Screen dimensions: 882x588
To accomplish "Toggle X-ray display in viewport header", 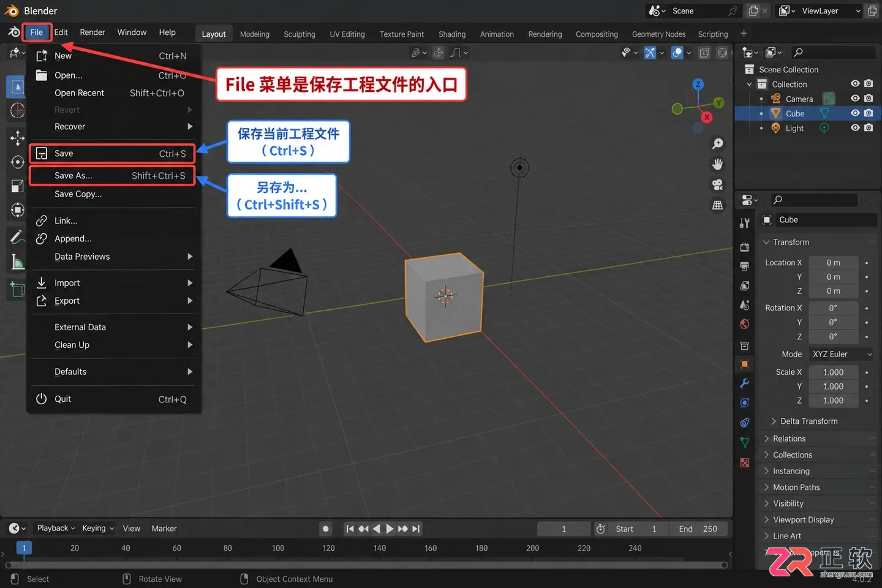I will pyautogui.click(x=704, y=53).
